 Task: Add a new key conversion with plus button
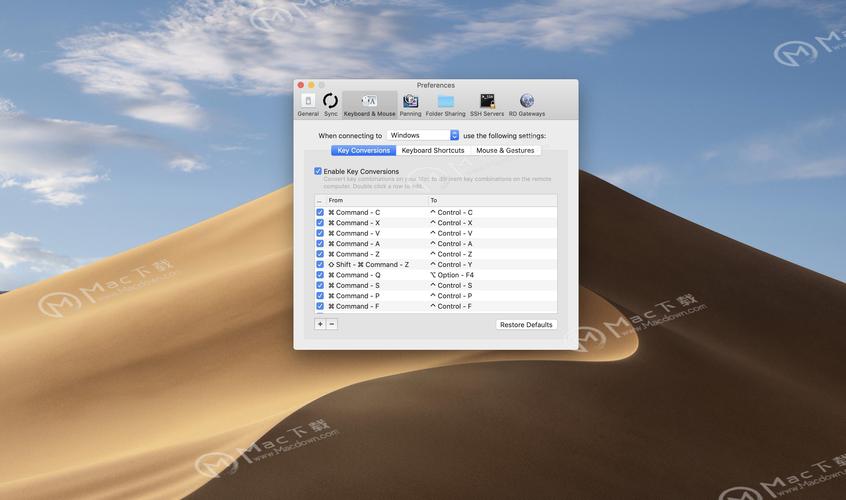click(320, 324)
